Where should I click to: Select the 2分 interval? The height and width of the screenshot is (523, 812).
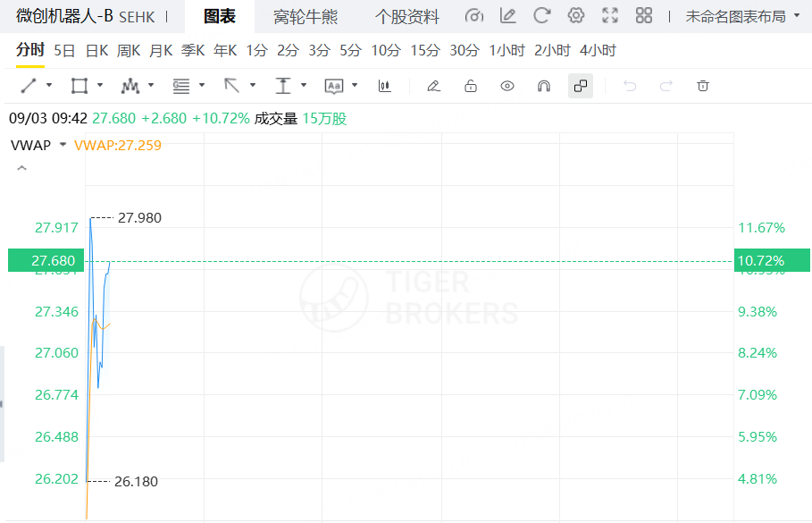point(288,50)
